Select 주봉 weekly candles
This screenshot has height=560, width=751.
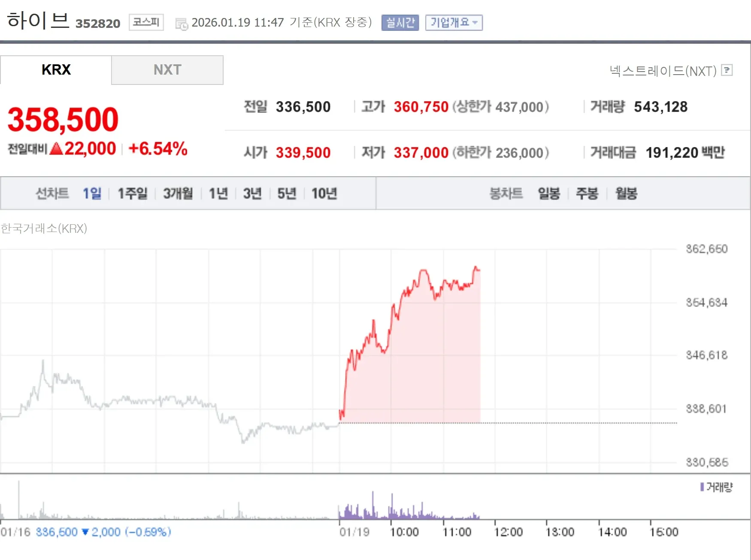587,193
